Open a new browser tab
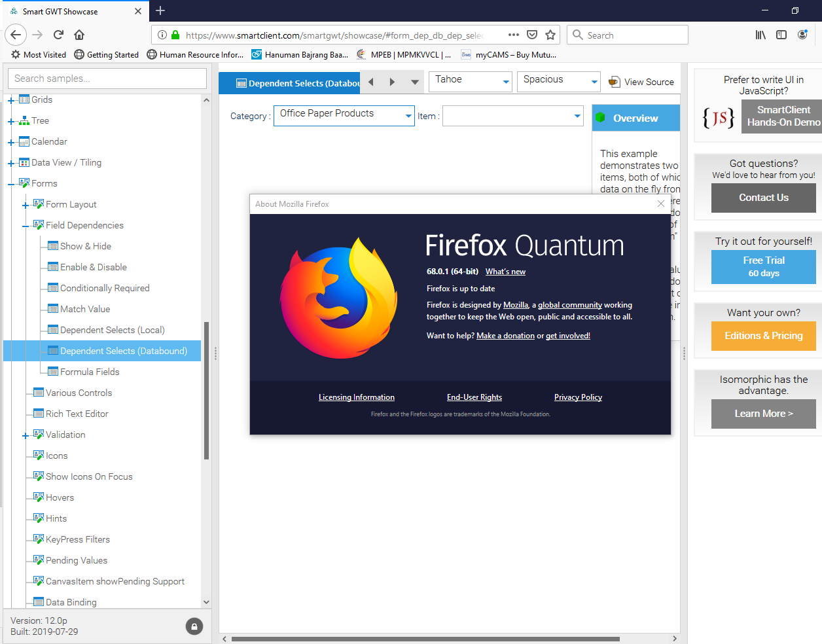The width and height of the screenshot is (822, 644). pos(160,10)
